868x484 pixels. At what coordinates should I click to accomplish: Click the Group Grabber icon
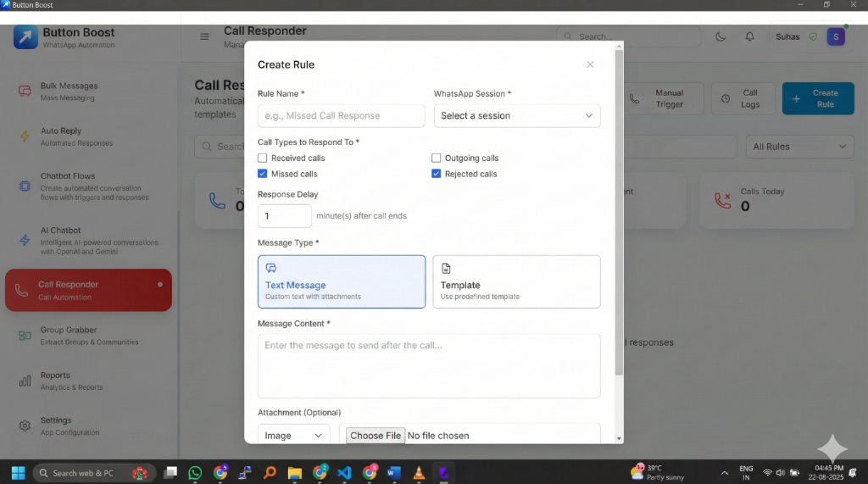25,336
